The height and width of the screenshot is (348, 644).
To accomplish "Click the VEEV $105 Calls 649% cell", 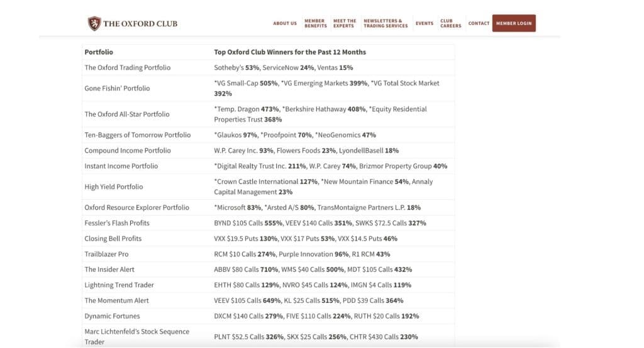I will 333,301.
